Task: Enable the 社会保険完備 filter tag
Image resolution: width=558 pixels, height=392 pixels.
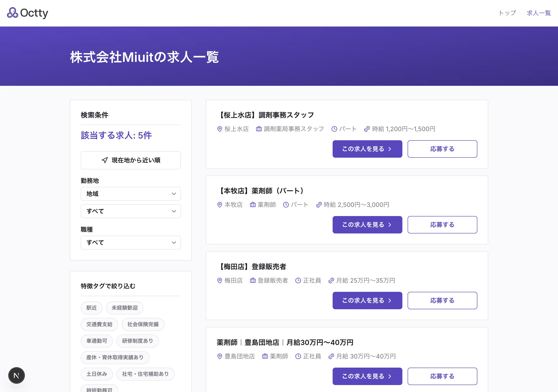Action: pos(143,324)
